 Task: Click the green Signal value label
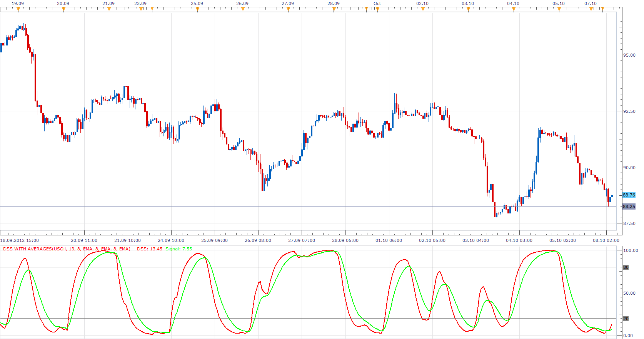[179, 249]
